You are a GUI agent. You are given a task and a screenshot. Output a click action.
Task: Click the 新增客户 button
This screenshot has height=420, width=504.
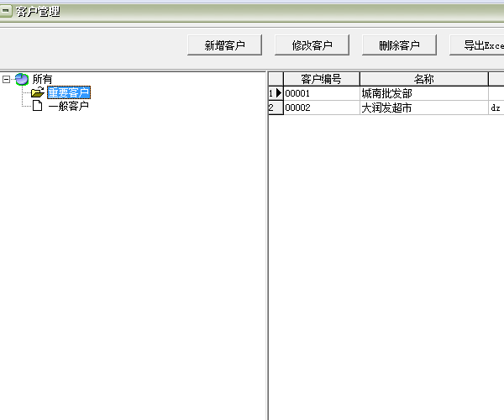pyautogui.click(x=224, y=45)
